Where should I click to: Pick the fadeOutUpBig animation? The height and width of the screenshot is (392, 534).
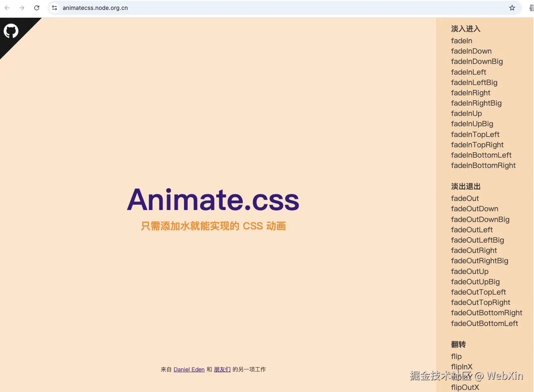coord(475,282)
